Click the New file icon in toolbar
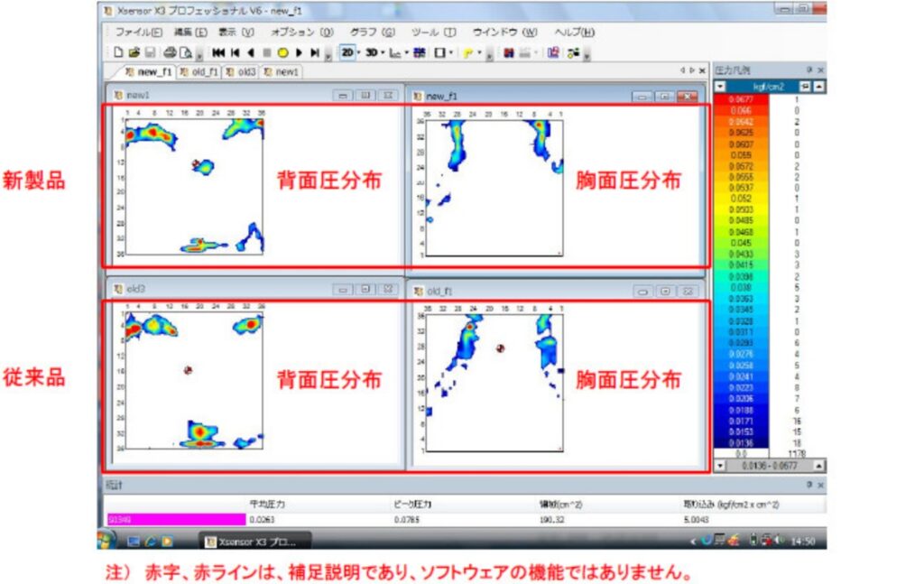This screenshot has width=924, height=584. coord(118,53)
